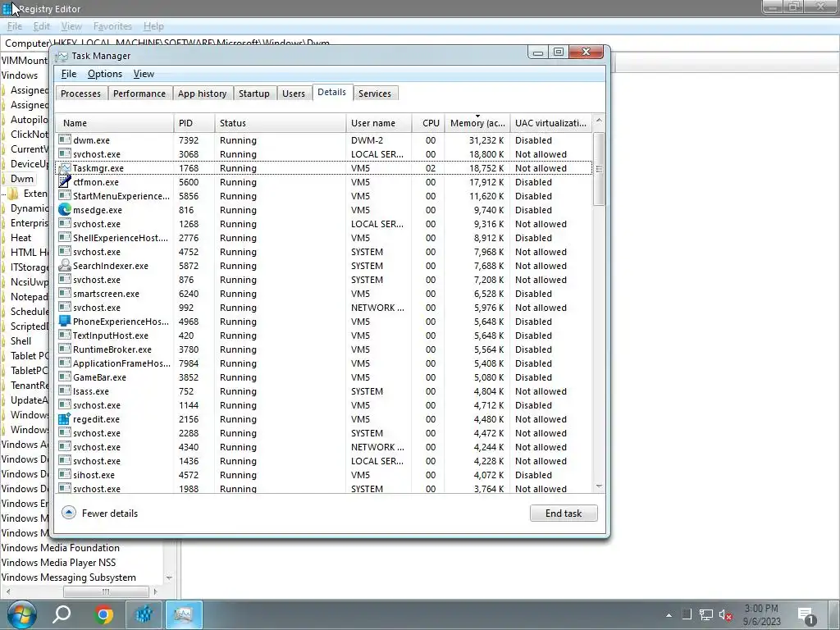Sort by Status column header

281,123
